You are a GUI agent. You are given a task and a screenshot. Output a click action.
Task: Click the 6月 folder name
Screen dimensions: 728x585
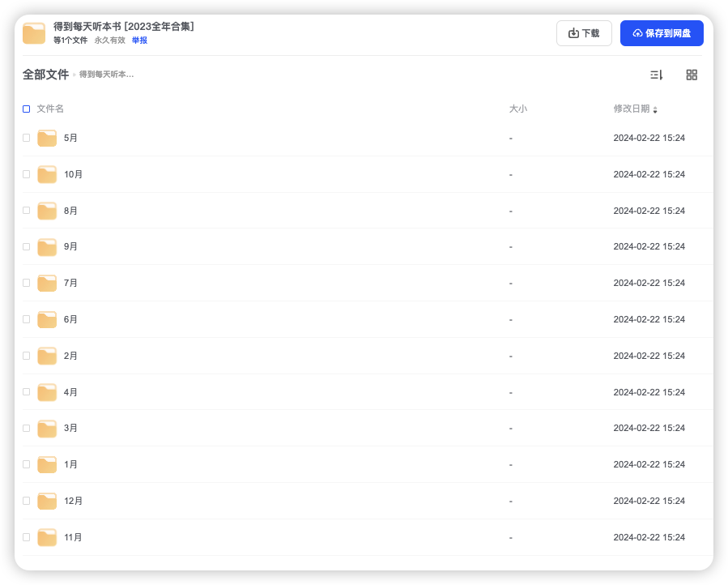coord(70,319)
